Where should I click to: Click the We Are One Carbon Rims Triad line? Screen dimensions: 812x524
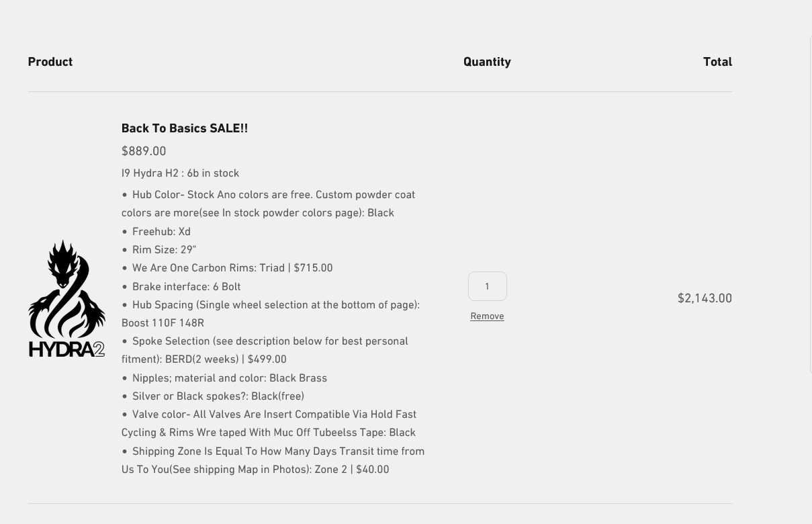tap(227, 267)
